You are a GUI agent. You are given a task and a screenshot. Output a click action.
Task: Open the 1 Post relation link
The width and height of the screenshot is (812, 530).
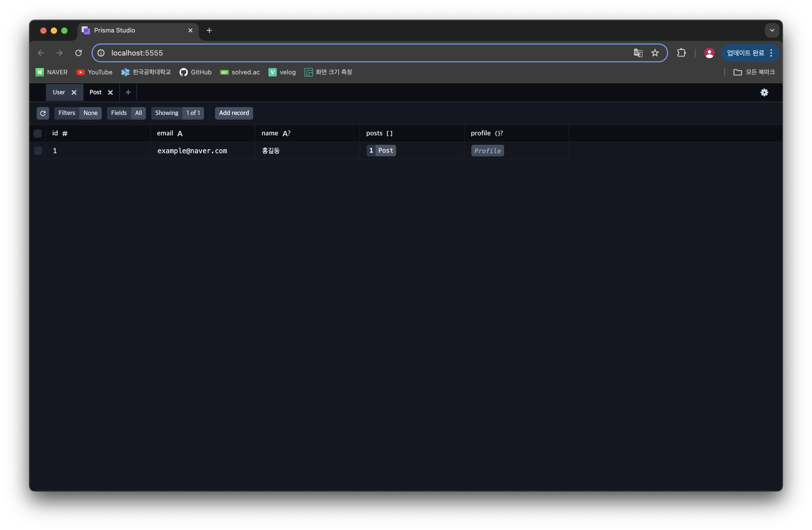point(381,151)
